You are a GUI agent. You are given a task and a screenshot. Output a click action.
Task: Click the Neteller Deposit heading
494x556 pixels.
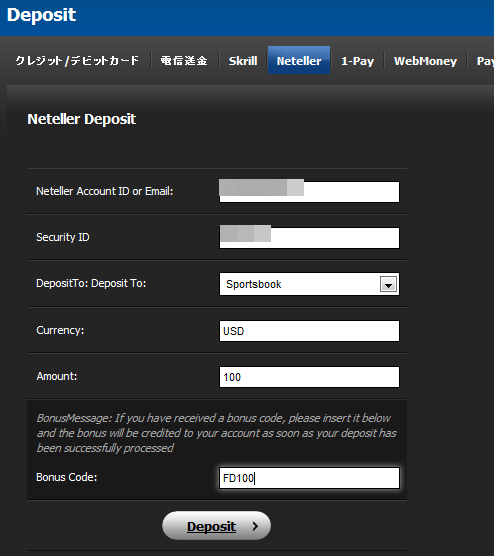pos(82,119)
